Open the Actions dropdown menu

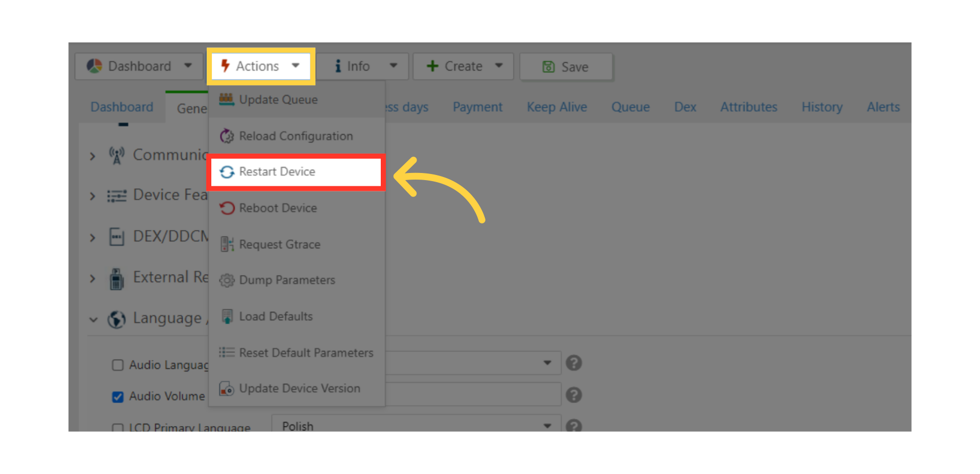[x=261, y=66]
